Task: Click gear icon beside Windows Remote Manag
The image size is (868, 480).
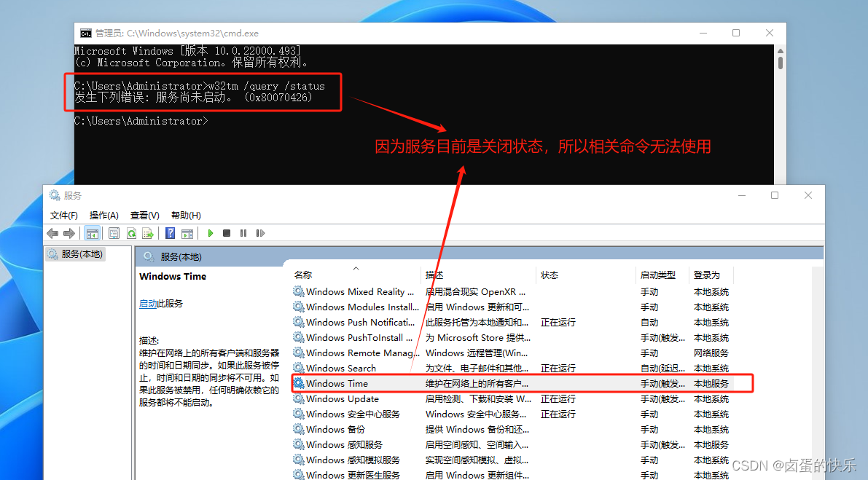Action: point(299,353)
